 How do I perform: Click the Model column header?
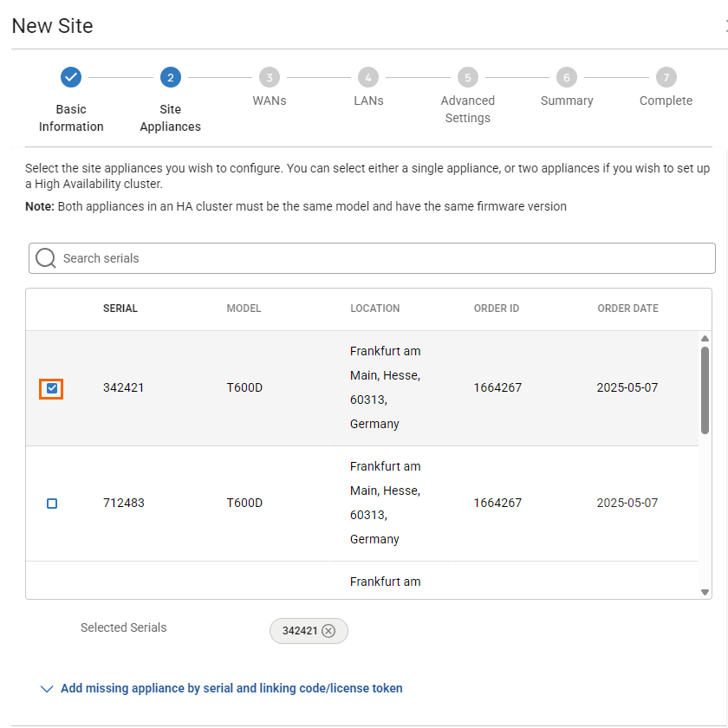click(244, 309)
